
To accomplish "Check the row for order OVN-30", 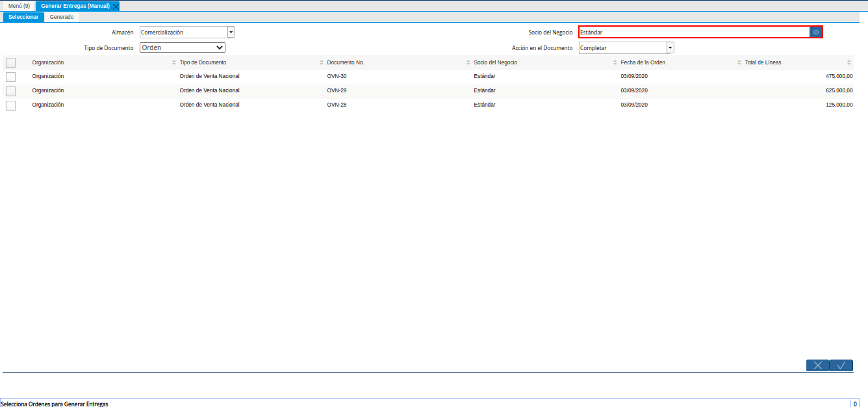I will pos(10,77).
